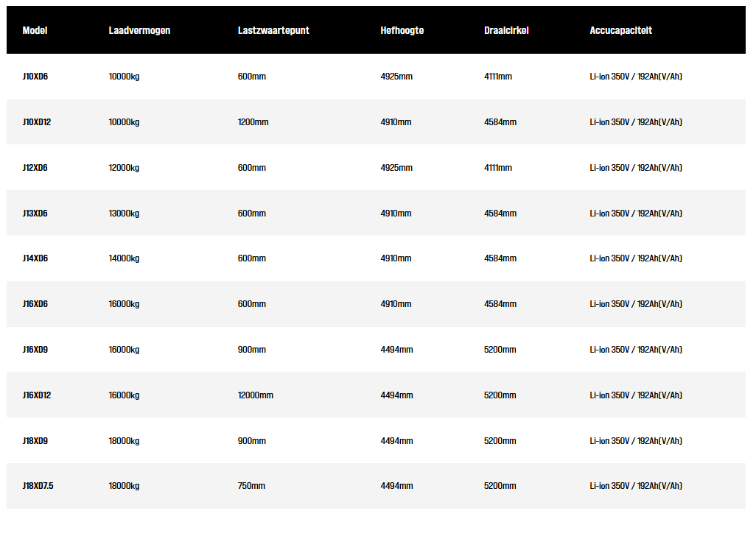The image size is (756, 536).
Task: Click the J18XD7.5 model name
Action: [x=38, y=486]
